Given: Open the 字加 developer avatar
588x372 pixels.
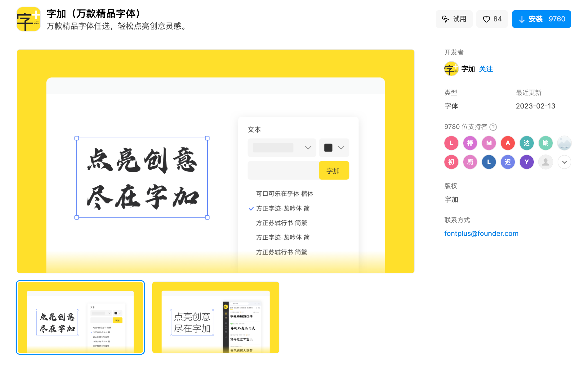Looking at the screenshot, I should pos(451,69).
